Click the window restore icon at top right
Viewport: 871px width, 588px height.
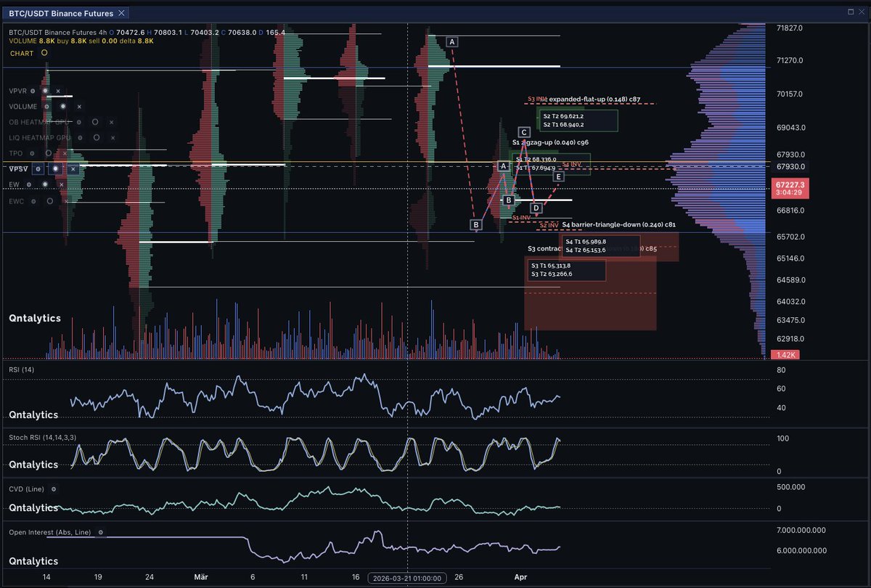pyautogui.click(x=851, y=12)
